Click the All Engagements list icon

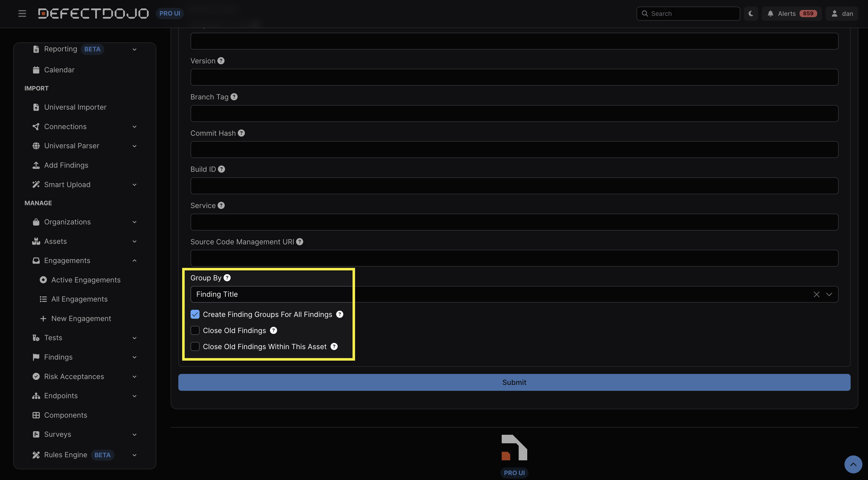43,299
